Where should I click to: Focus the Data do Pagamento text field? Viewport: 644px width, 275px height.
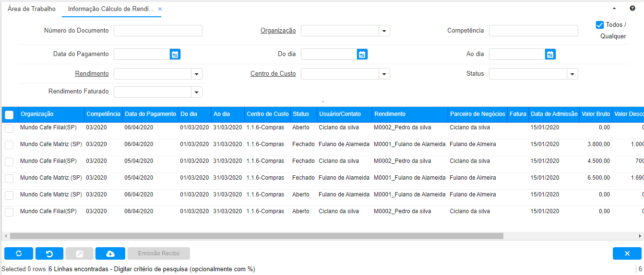coord(142,54)
